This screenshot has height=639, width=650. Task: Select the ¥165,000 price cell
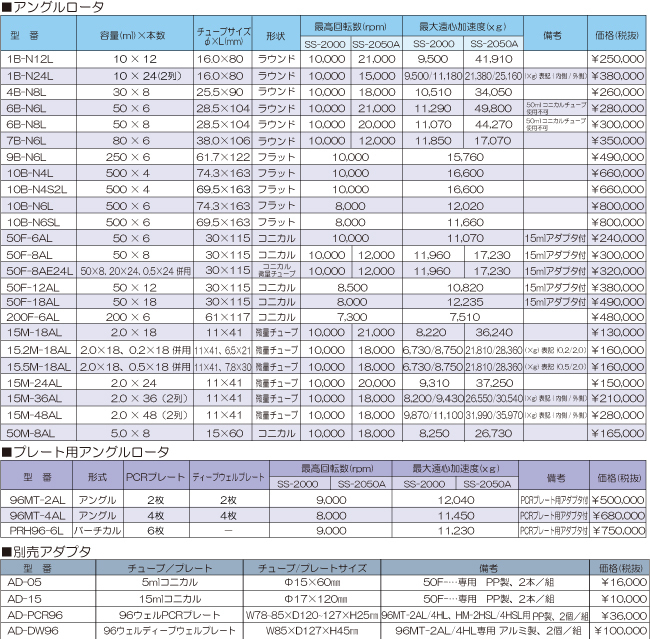617,433
